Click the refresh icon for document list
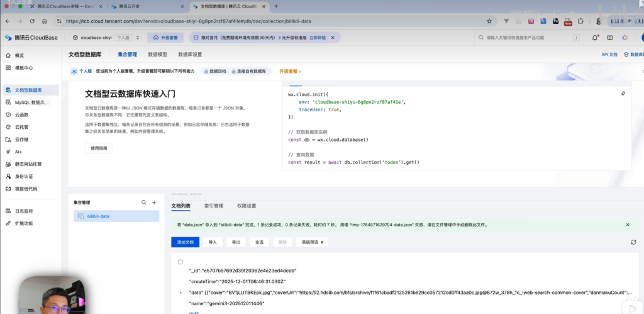644x314 pixels. (x=633, y=242)
